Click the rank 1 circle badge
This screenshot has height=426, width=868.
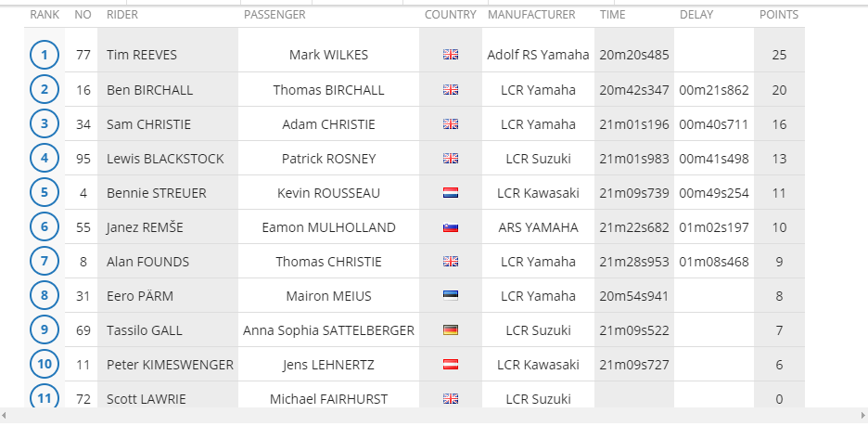(x=45, y=55)
